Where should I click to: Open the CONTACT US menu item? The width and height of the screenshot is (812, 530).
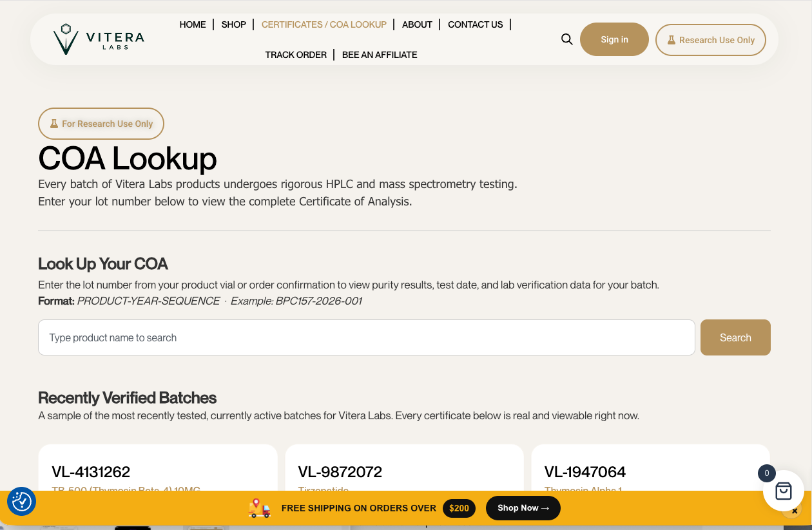[476, 24]
